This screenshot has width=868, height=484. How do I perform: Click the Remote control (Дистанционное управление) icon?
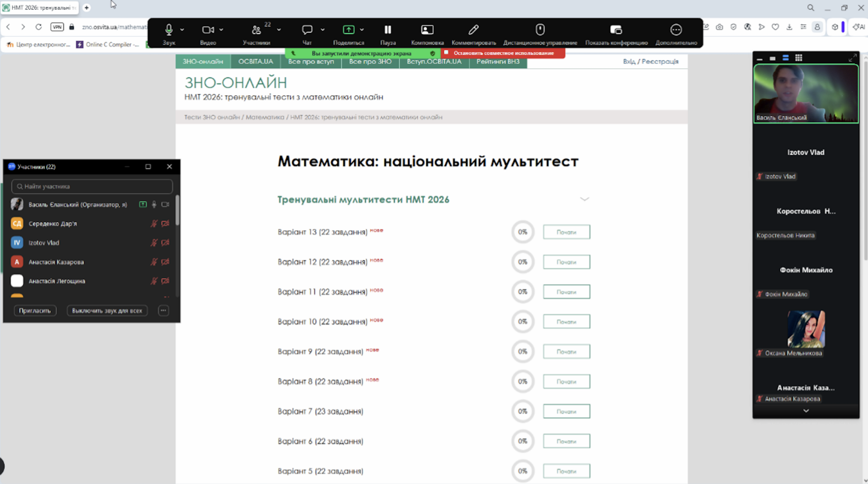coord(540,30)
